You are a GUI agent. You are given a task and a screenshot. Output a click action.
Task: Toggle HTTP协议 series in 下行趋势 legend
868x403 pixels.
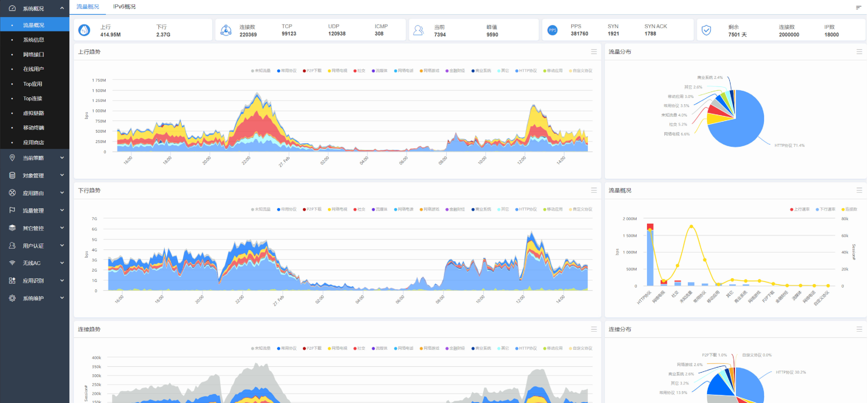(x=526, y=209)
